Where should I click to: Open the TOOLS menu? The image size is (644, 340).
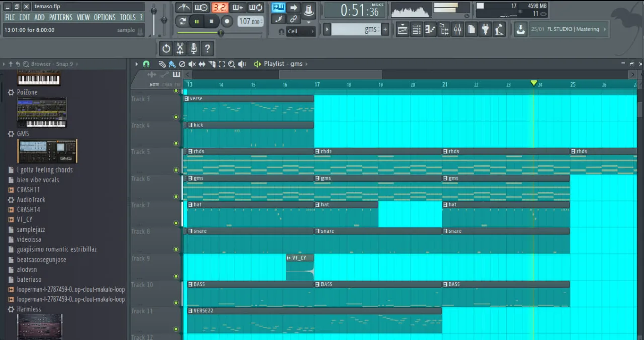[128, 17]
